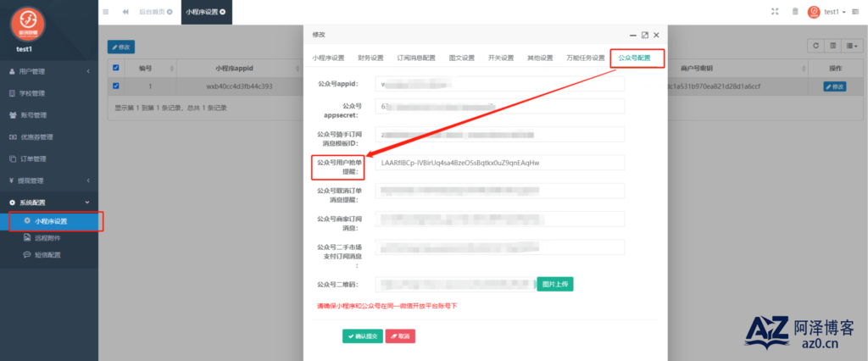868x361 pixels.
Task: Open 学校管理 in the sidebar
Action: tap(49, 93)
